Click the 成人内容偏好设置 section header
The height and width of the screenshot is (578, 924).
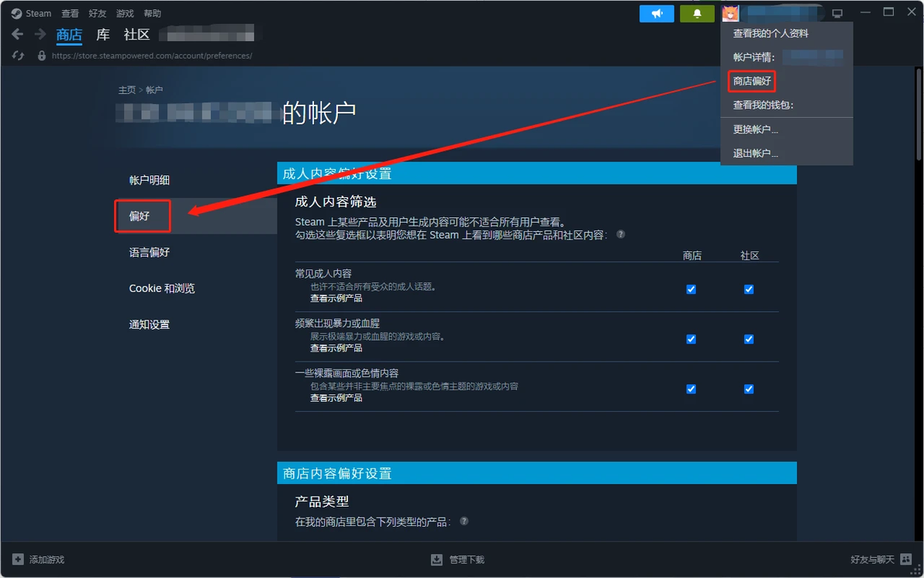537,174
